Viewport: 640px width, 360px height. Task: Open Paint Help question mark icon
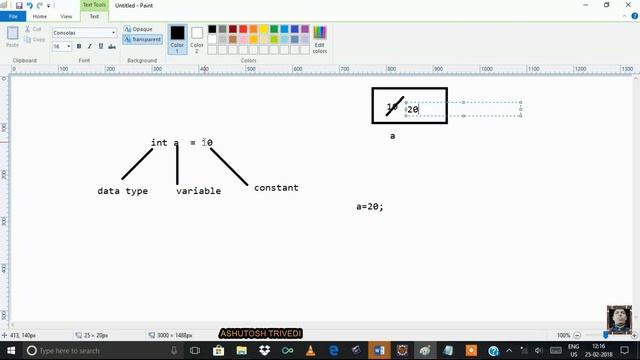(x=635, y=16)
